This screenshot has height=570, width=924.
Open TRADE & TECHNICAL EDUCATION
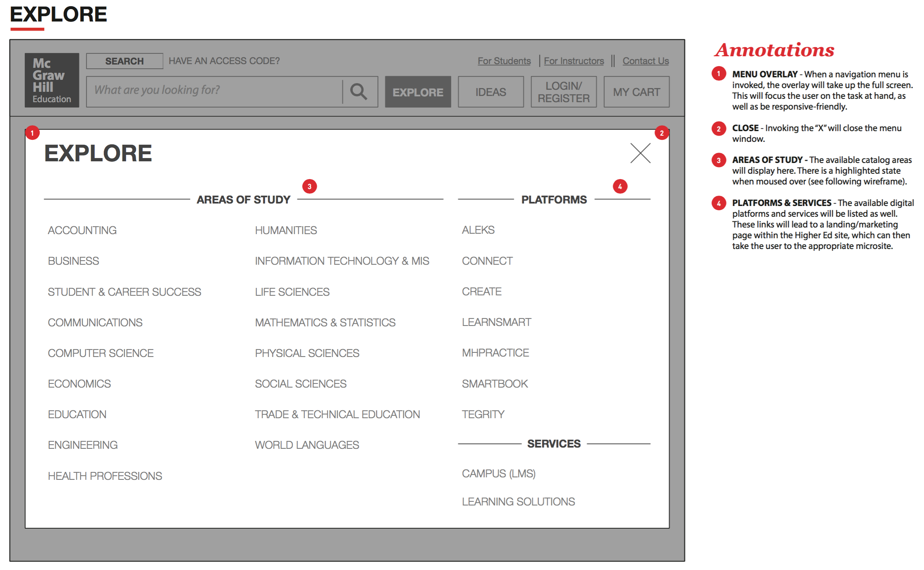coord(338,414)
